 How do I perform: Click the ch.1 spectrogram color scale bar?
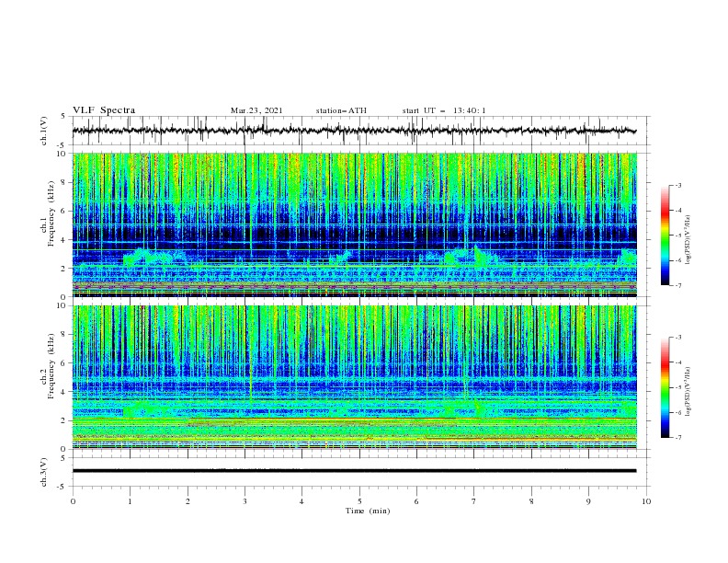click(665, 236)
